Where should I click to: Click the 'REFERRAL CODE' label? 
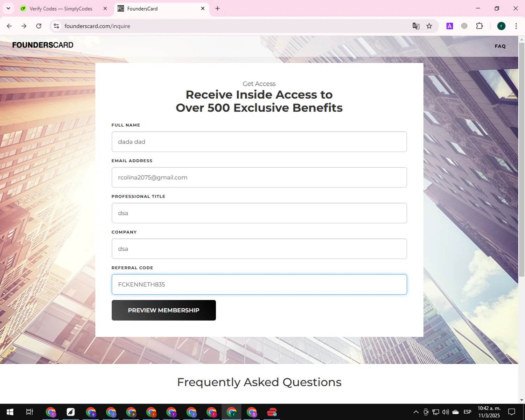tap(132, 268)
